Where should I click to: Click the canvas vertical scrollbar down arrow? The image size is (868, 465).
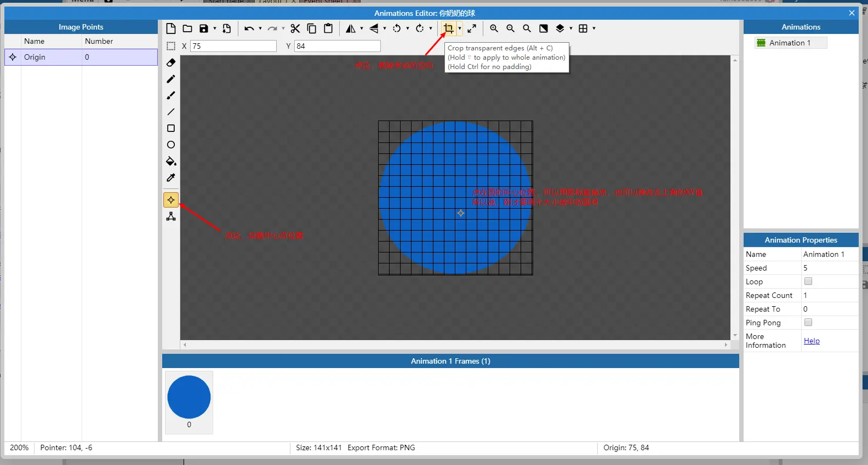735,335
